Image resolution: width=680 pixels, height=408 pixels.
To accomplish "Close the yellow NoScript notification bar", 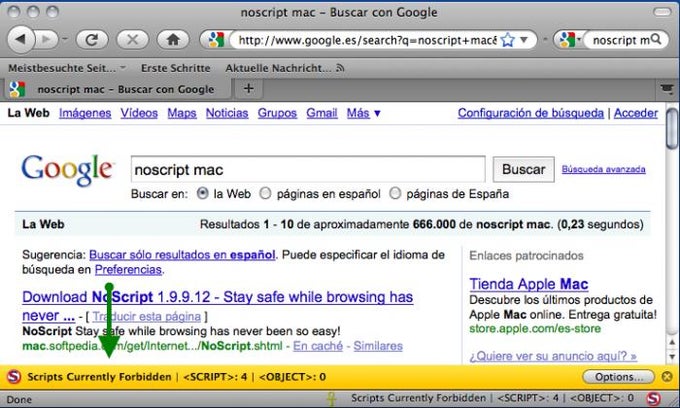I will (x=667, y=376).
